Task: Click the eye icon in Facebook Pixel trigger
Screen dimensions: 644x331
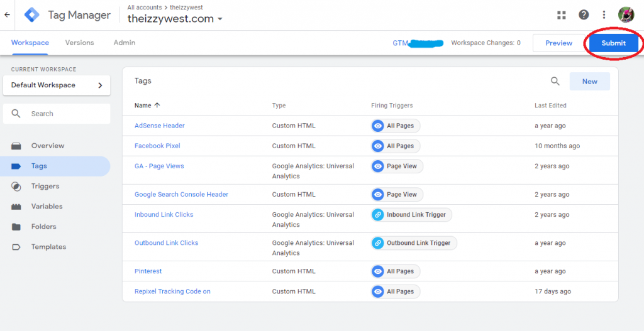Action: [x=378, y=146]
